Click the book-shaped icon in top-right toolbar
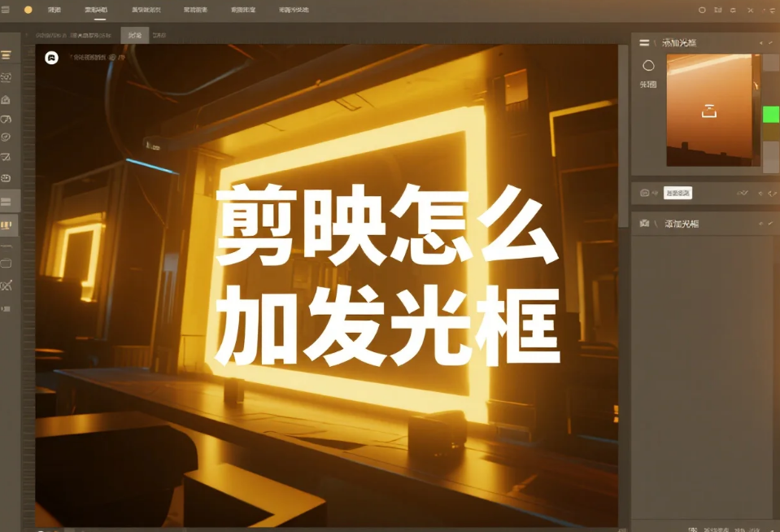This screenshot has width=780, height=532. point(718,10)
